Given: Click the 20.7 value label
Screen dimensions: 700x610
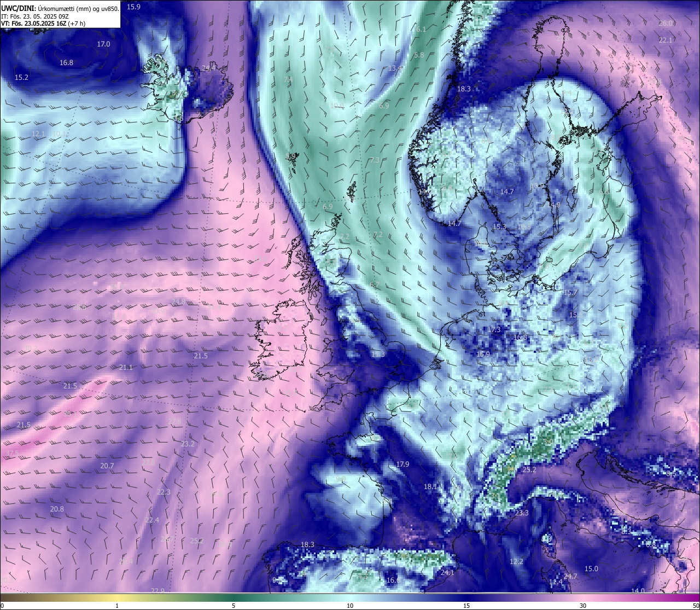Looking at the screenshot, I should pyautogui.click(x=107, y=466).
